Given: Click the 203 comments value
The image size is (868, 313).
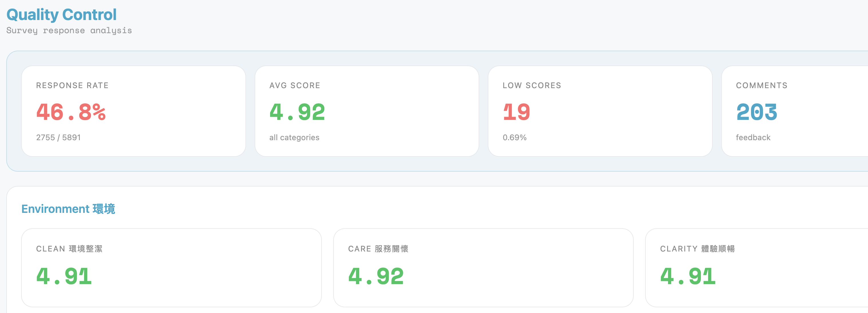Looking at the screenshot, I should (756, 112).
